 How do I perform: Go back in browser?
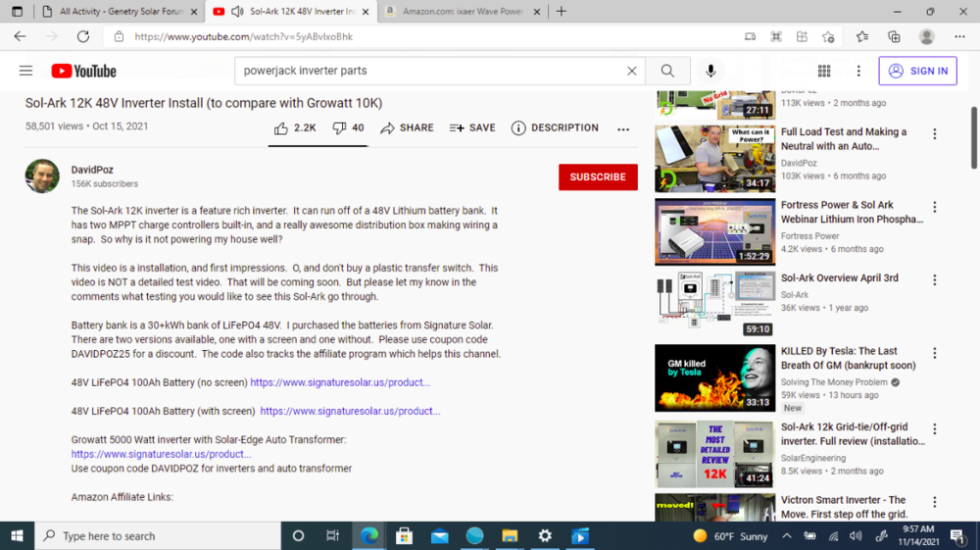20,37
